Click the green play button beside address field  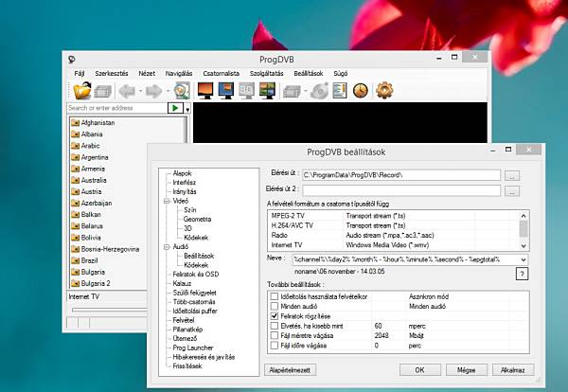pos(174,109)
